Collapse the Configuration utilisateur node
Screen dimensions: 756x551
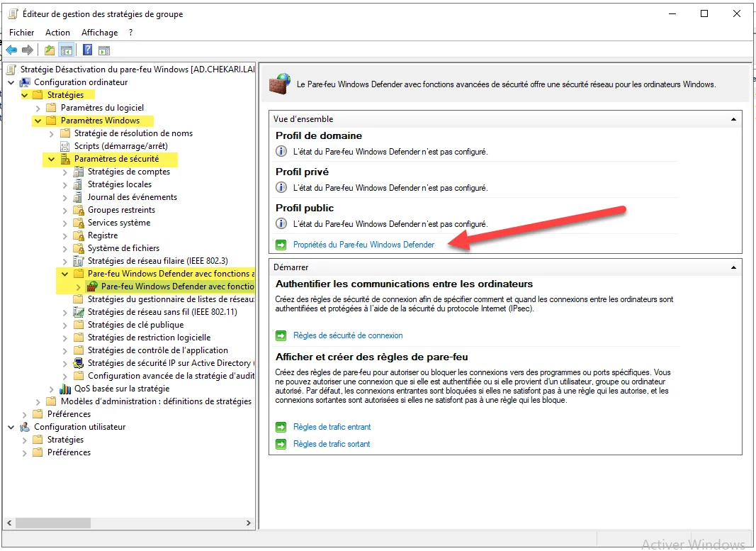coord(11,428)
